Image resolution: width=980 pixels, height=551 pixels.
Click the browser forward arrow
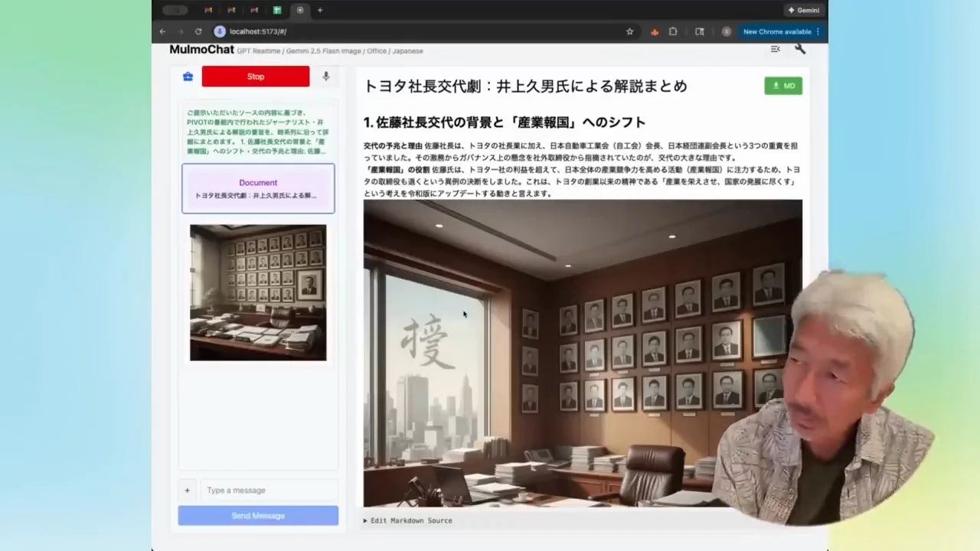(x=181, y=31)
